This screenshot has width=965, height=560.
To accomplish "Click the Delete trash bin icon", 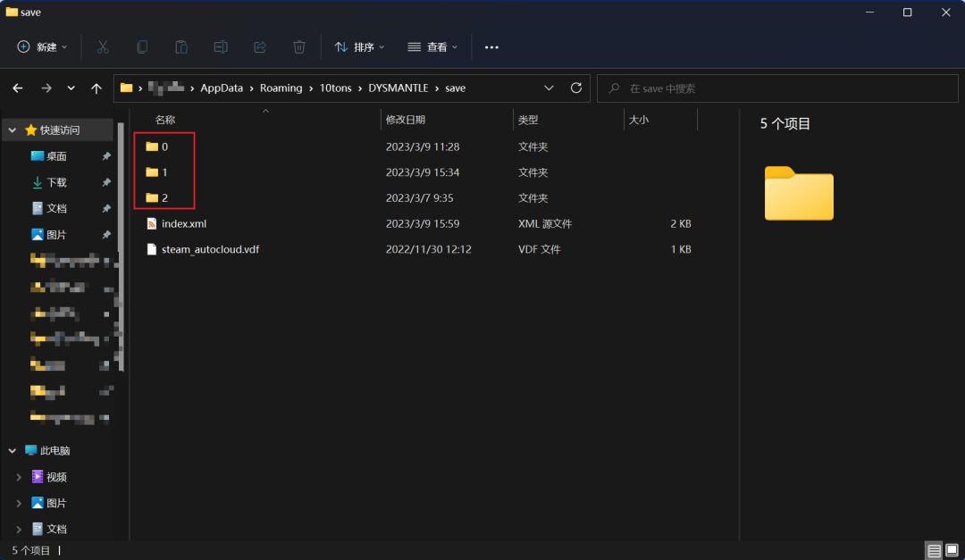I will 299,46.
